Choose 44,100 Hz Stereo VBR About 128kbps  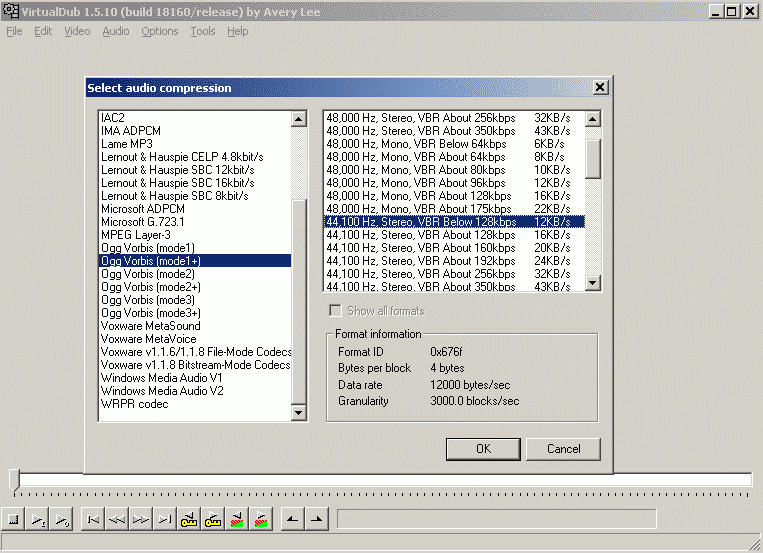tap(454, 235)
